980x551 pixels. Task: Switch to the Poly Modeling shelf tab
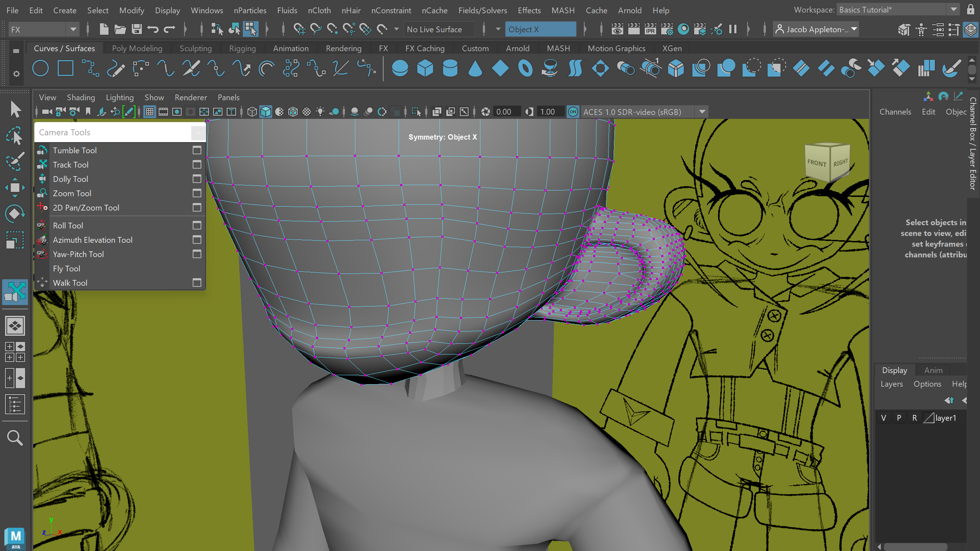(x=137, y=48)
